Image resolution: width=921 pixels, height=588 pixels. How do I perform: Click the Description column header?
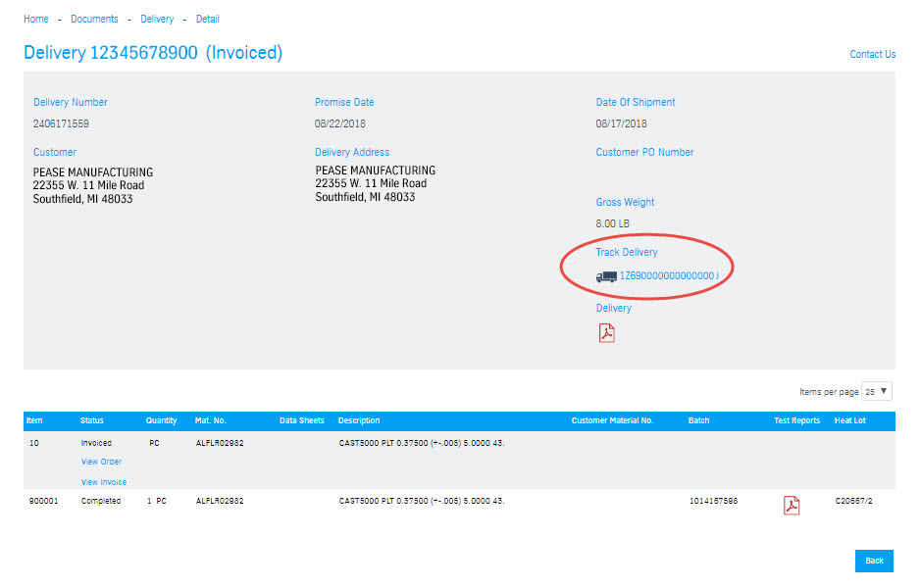(x=359, y=420)
